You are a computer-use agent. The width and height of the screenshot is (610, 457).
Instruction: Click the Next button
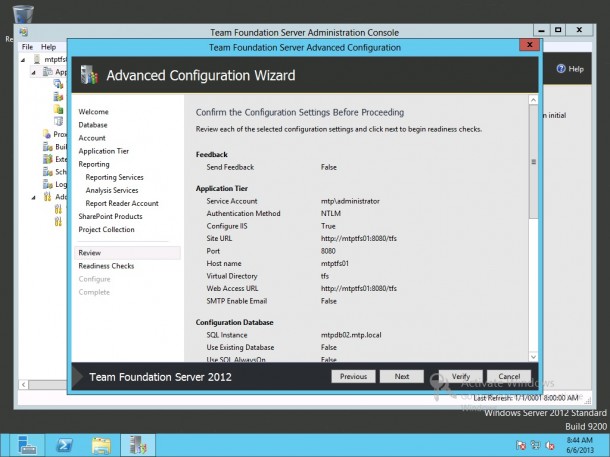(x=401, y=376)
